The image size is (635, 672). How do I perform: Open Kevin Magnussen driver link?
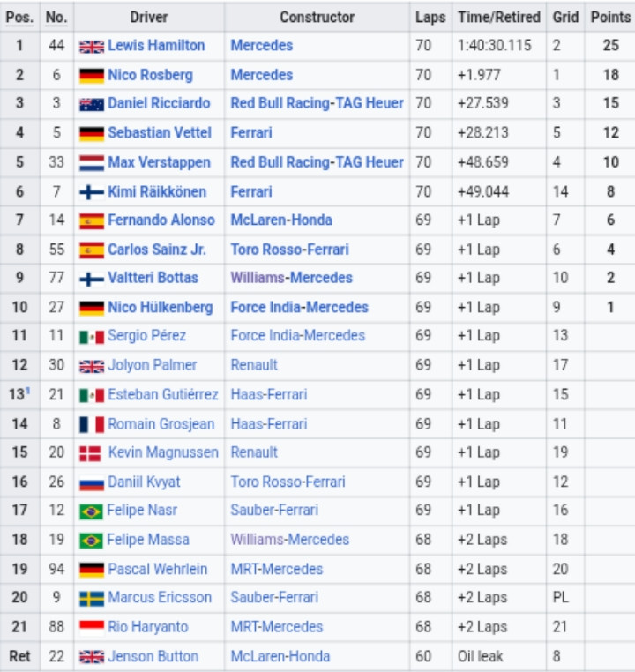163,452
